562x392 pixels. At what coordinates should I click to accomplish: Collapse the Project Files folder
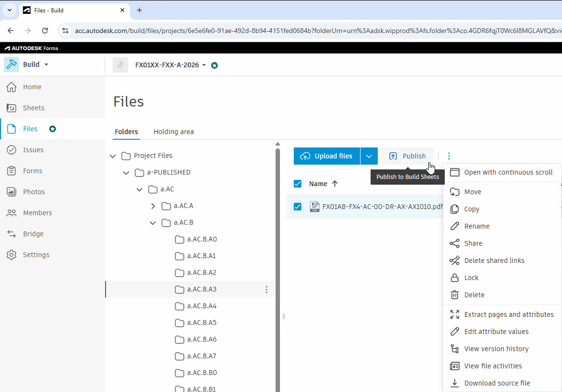click(x=113, y=156)
